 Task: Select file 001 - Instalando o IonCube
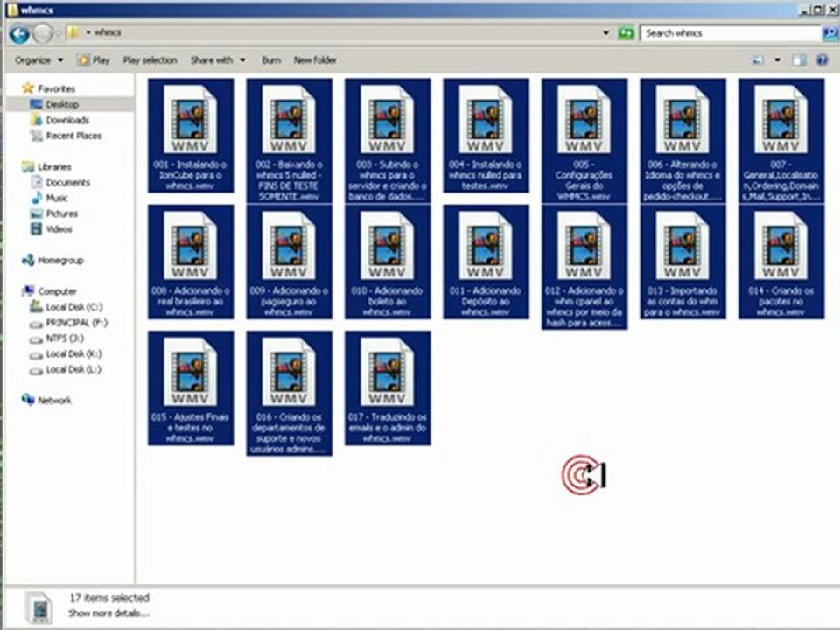click(x=191, y=136)
